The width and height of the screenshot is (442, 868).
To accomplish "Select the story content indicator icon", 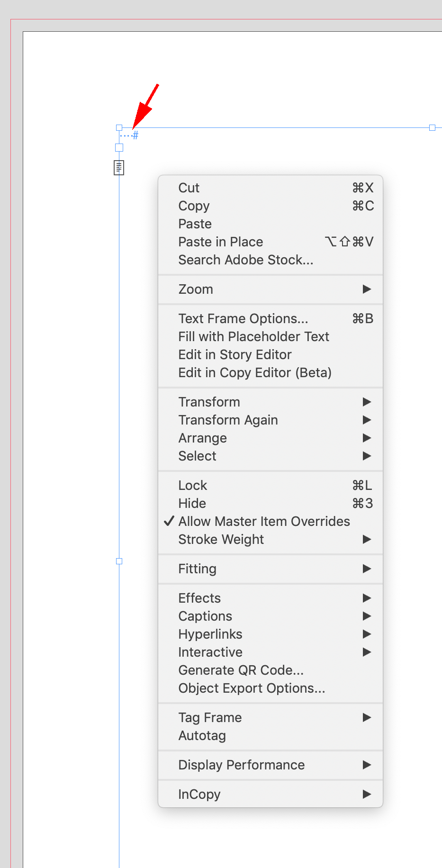I will coord(119,168).
